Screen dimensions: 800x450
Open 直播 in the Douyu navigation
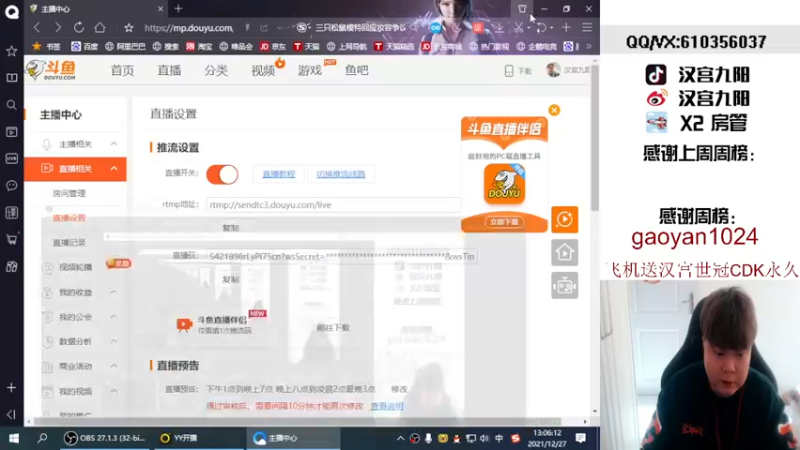click(169, 70)
